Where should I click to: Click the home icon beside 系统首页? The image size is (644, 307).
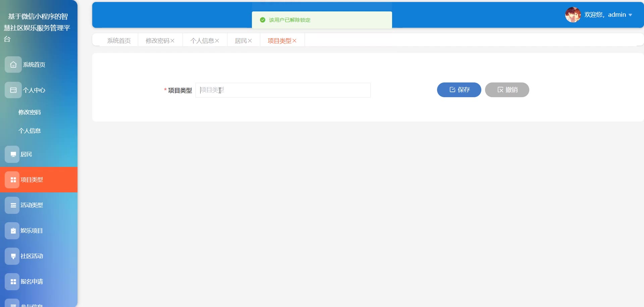[x=13, y=65]
